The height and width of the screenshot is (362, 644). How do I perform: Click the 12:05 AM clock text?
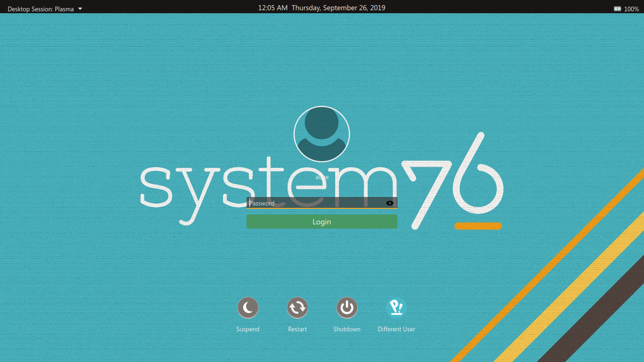tap(272, 8)
